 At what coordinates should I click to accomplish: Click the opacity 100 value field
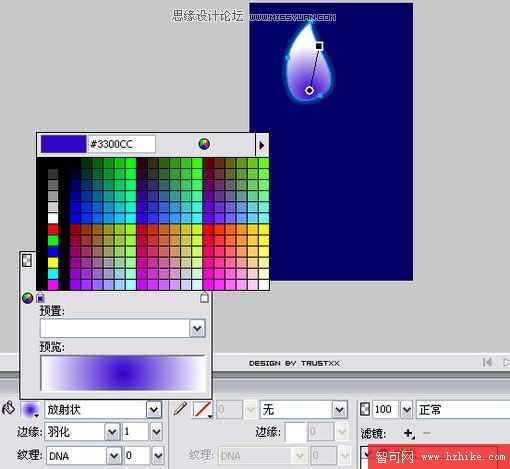point(385,409)
